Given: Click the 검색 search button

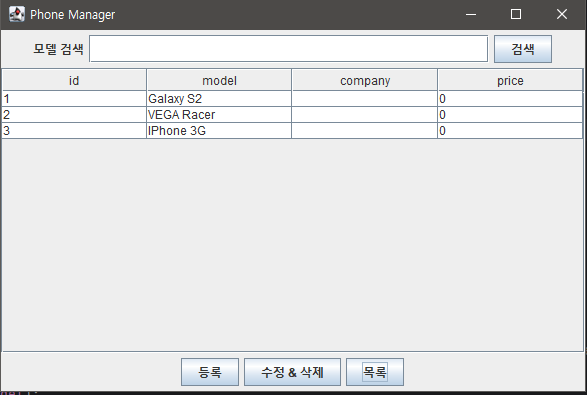Looking at the screenshot, I should tap(523, 49).
